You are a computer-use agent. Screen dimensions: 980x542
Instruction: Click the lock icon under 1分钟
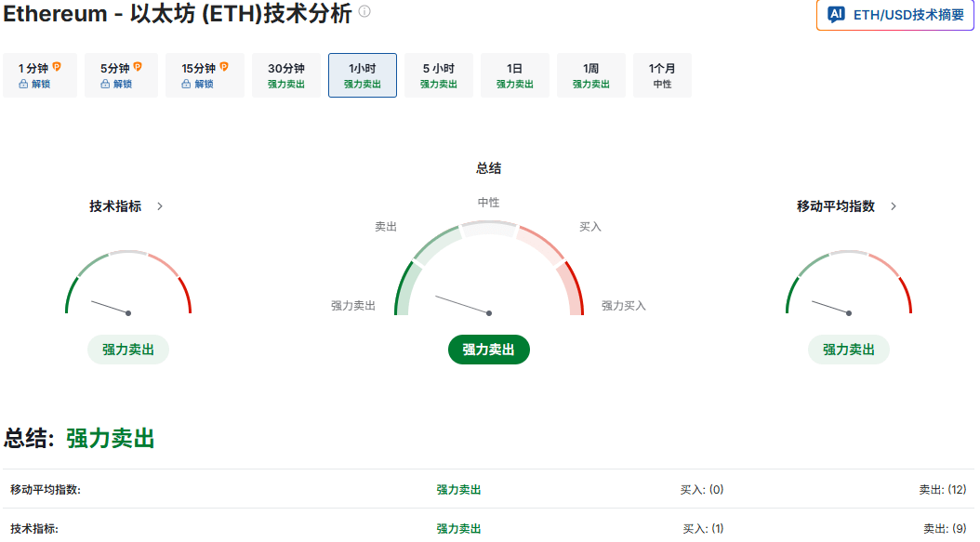(x=23, y=84)
